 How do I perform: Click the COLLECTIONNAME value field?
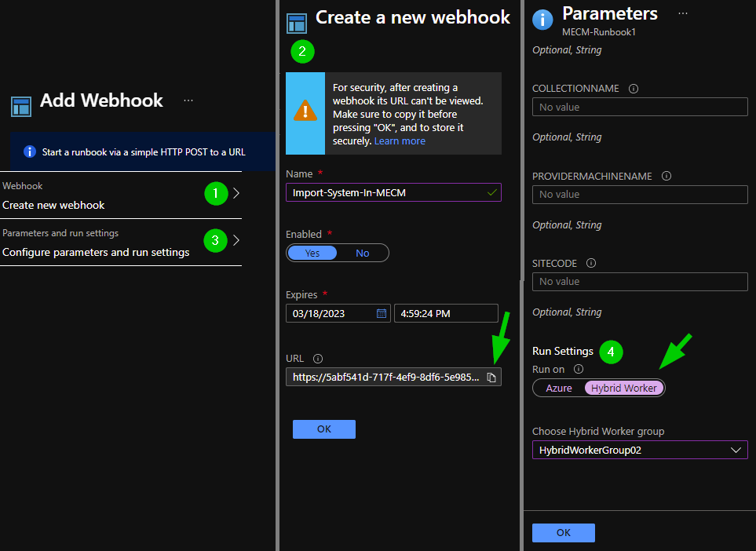tap(640, 107)
